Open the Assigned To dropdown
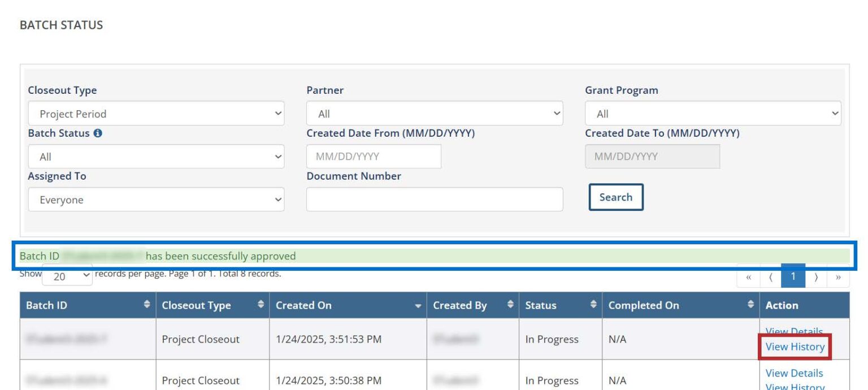868x390 pixels. click(x=156, y=200)
